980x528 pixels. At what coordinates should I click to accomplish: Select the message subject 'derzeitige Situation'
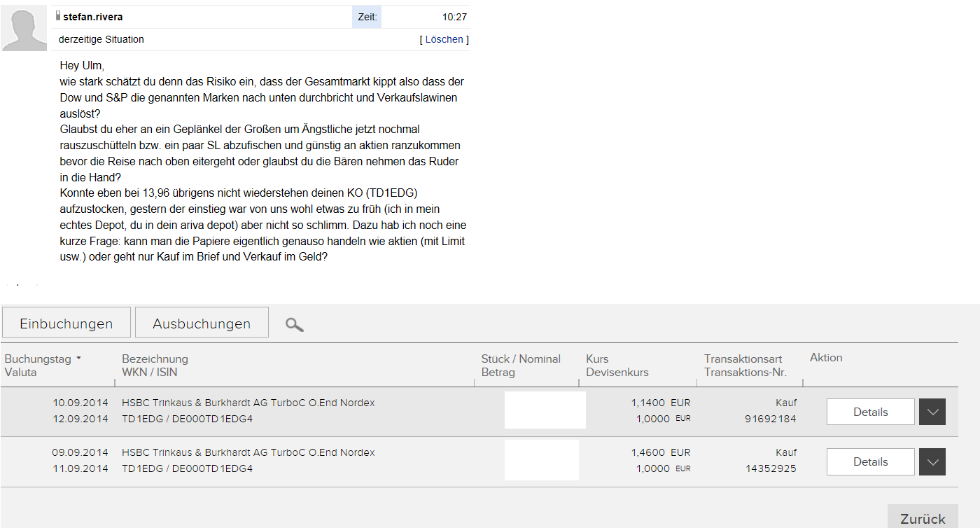click(x=101, y=40)
